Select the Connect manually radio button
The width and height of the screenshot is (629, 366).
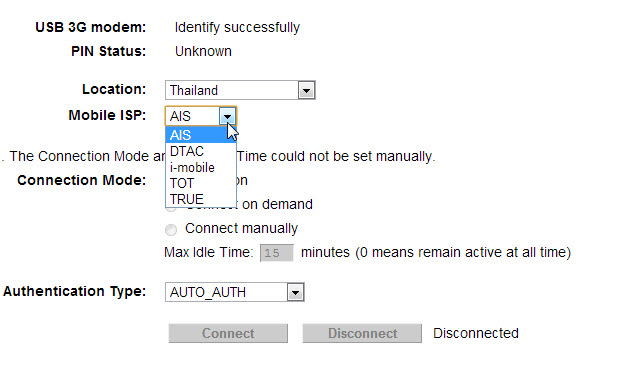(171, 230)
